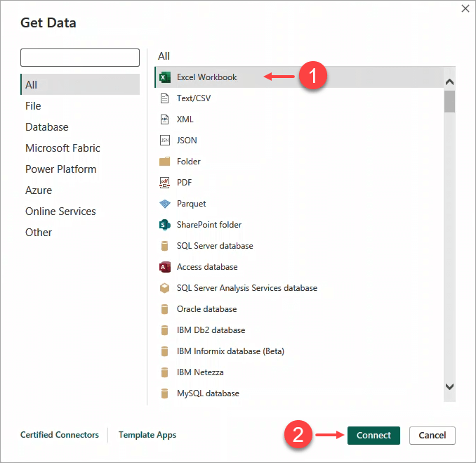The height and width of the screenshot is (463, 476).
Task: Click the IBM Db2 database icon
Action: tap(164, 330)
